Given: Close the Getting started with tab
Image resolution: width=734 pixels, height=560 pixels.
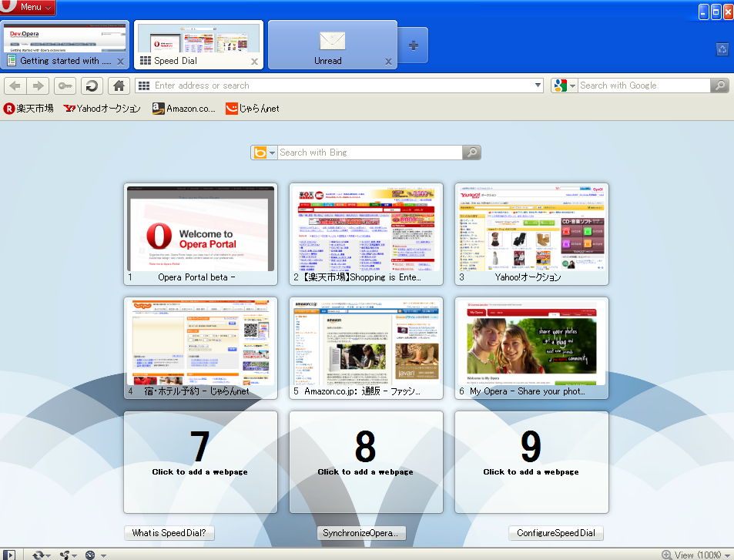Looking at the screenshot, I should point(120,62).
